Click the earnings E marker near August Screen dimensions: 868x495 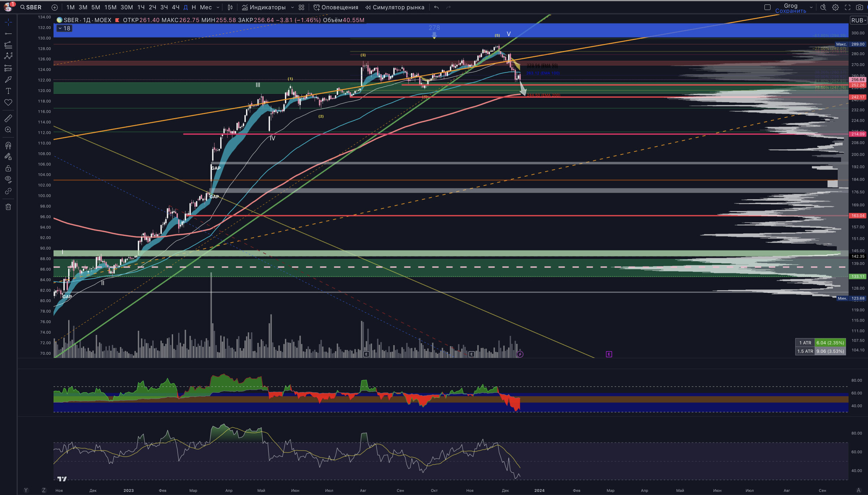point(366,354)
